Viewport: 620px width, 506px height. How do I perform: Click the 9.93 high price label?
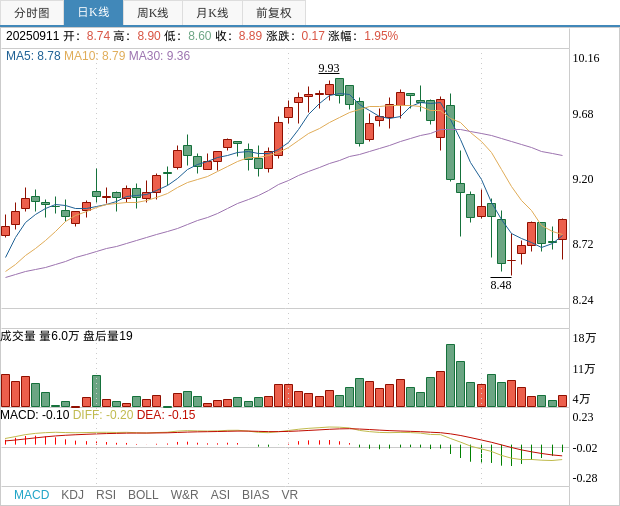(329, 68)
